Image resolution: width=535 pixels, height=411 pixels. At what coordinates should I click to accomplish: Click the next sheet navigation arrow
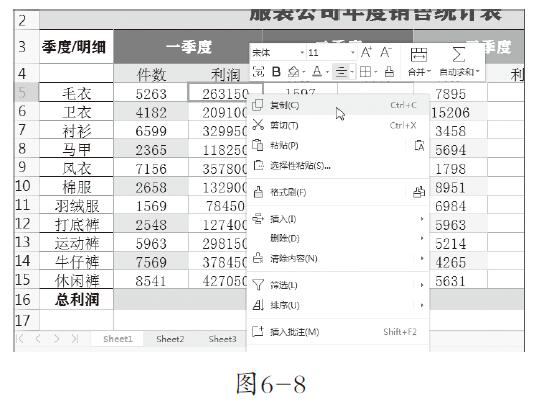[x=56, y=339]
